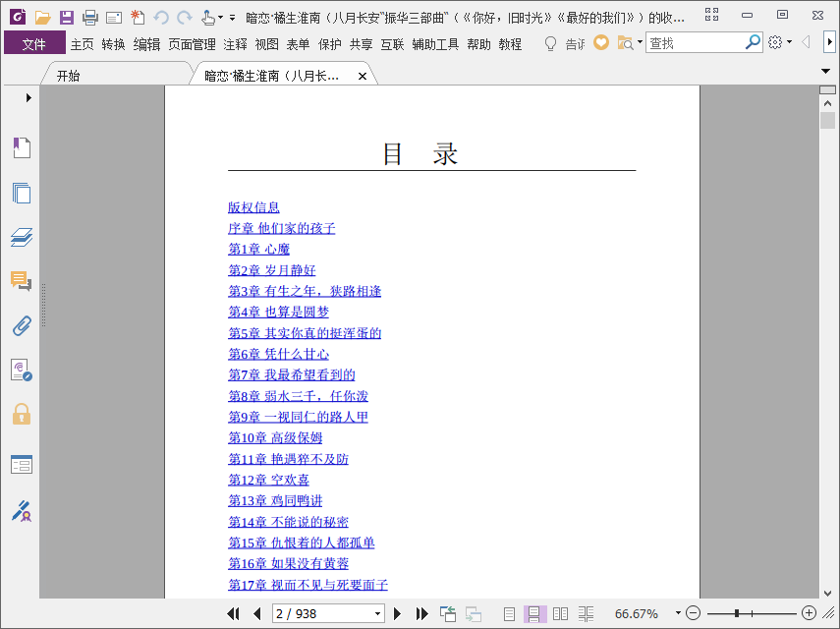Adjust the zoom slider handle

coord(737,613)
